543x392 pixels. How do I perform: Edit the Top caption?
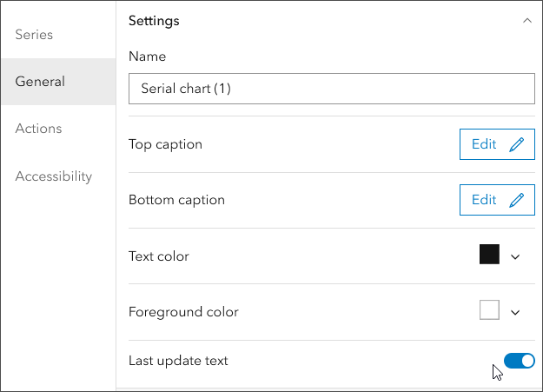tap(484, 144)
